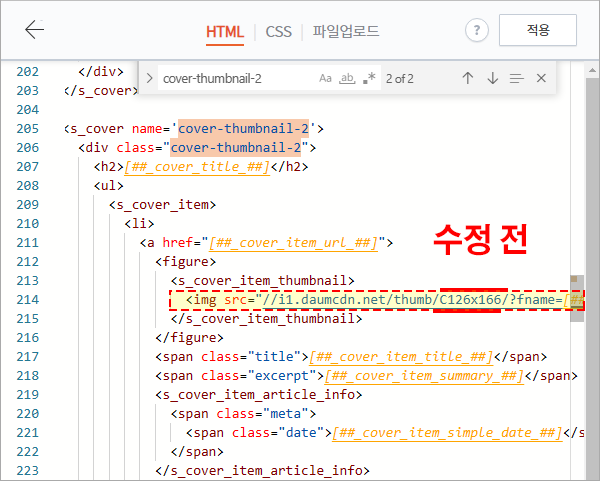Click the 적용 apply button
Viewport: 600px width, 481px height.
click(538, 30)
